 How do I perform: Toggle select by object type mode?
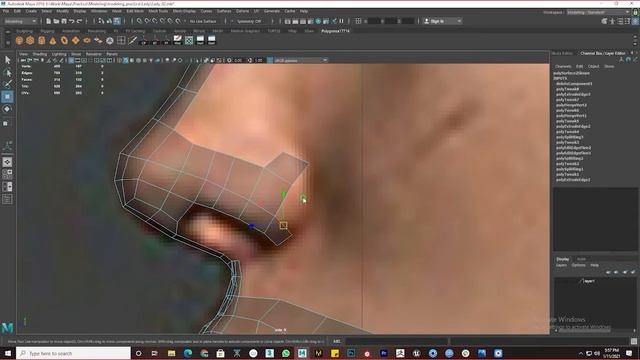109,21
